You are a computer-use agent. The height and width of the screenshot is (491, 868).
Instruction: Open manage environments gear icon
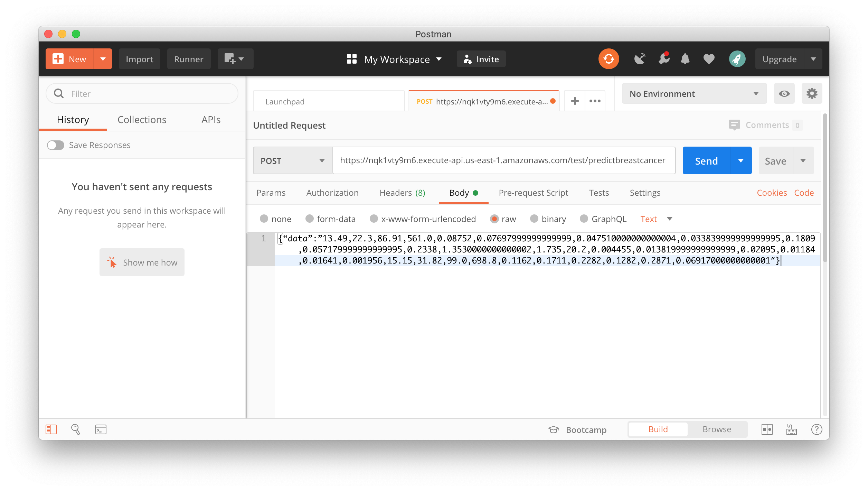812,94
